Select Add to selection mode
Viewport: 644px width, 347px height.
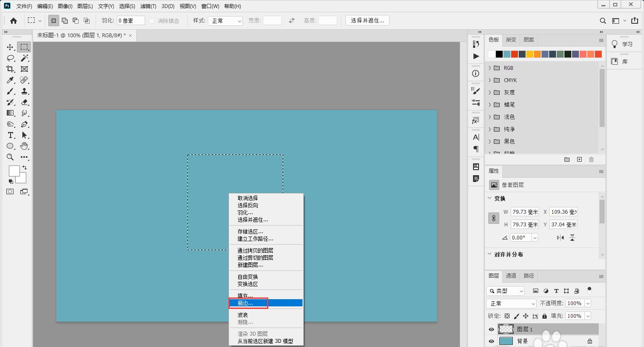point(65,21)
